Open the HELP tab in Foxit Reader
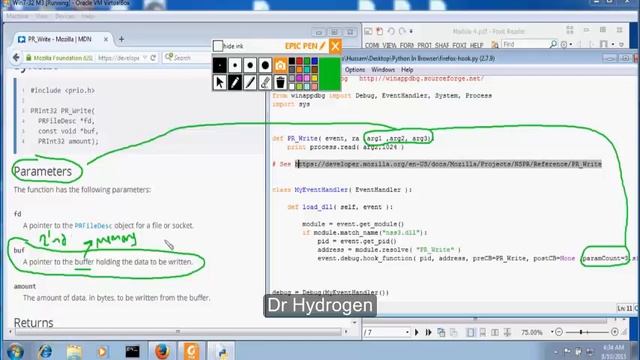640x360 pixels. pyautogui.click(x=476, y=45)
